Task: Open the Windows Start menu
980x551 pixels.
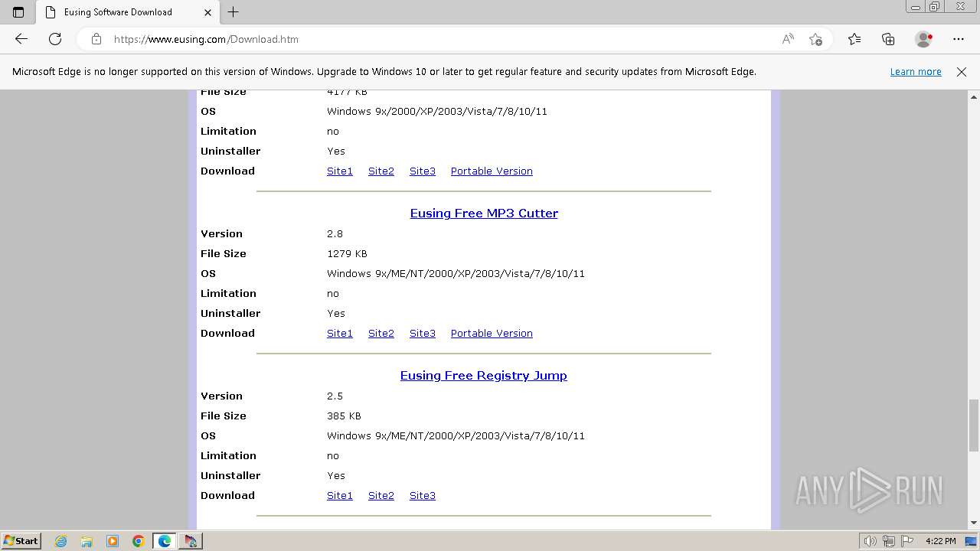Action: [21, 540]
